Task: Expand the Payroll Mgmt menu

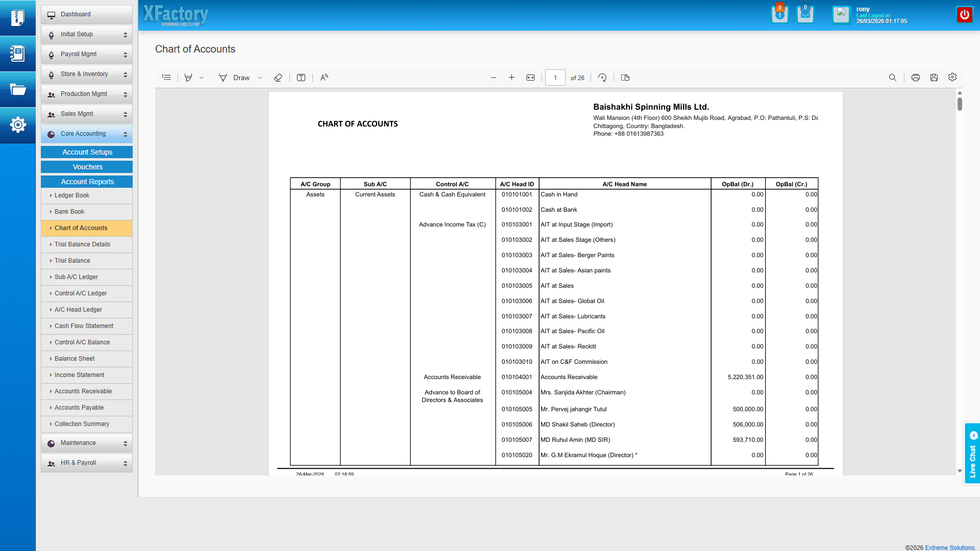Action: (x=86, y=54)
